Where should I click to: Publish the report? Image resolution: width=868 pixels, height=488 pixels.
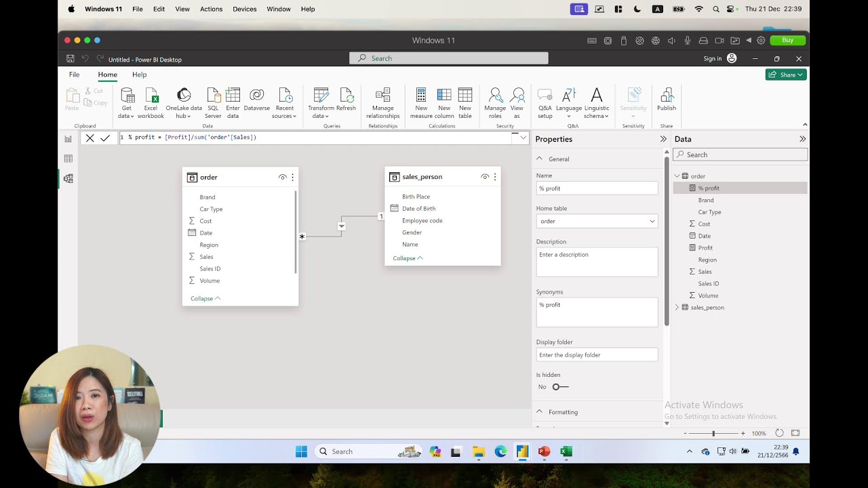pos(667,99)
